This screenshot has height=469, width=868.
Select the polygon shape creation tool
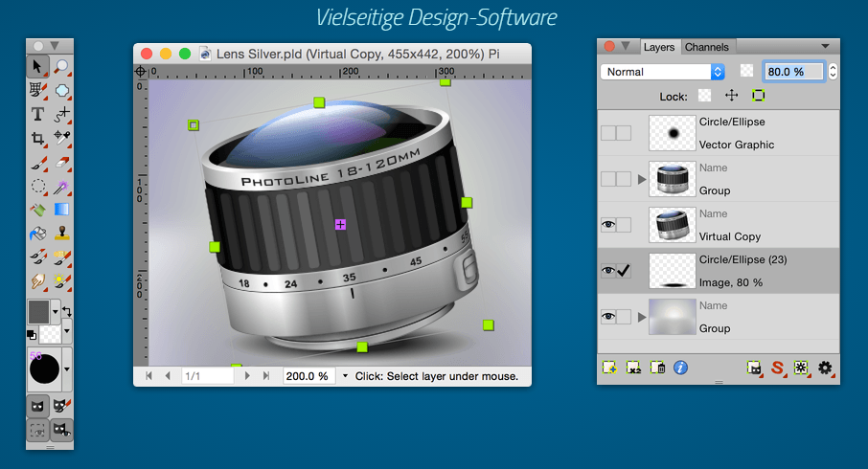[61, 90]
